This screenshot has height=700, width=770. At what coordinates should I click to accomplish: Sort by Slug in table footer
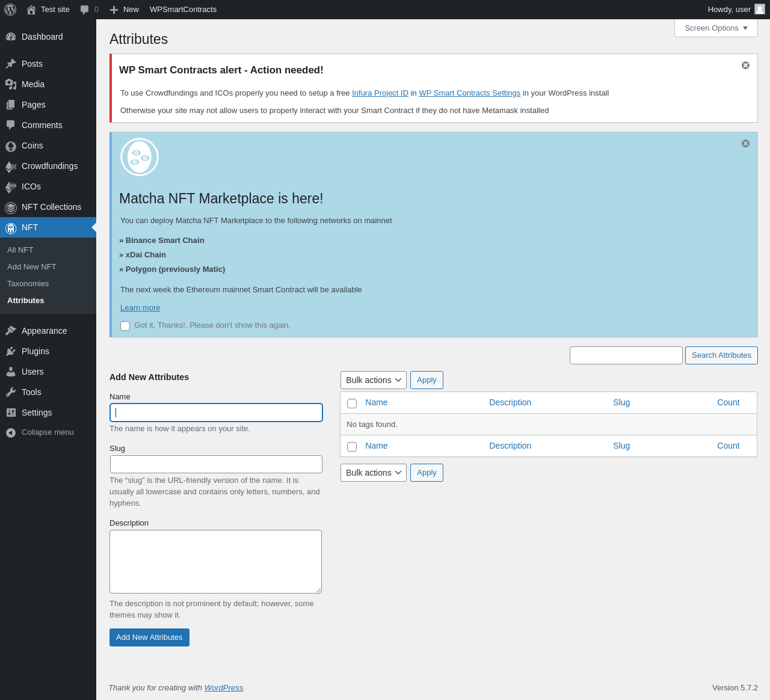point(621,446)
